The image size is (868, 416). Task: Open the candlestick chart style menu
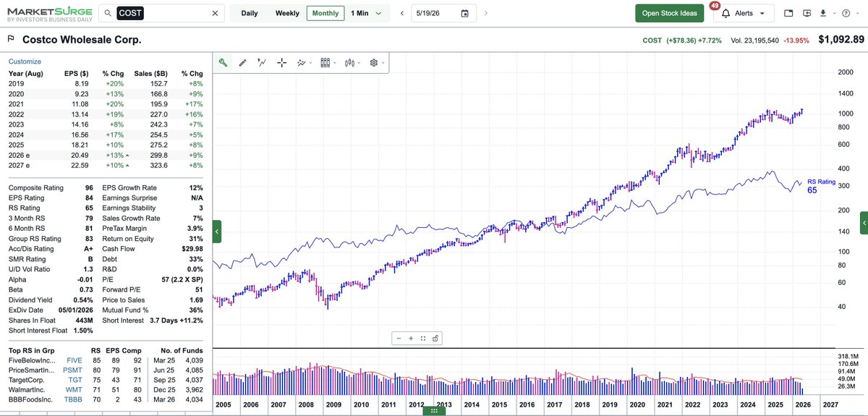point(352,63)
